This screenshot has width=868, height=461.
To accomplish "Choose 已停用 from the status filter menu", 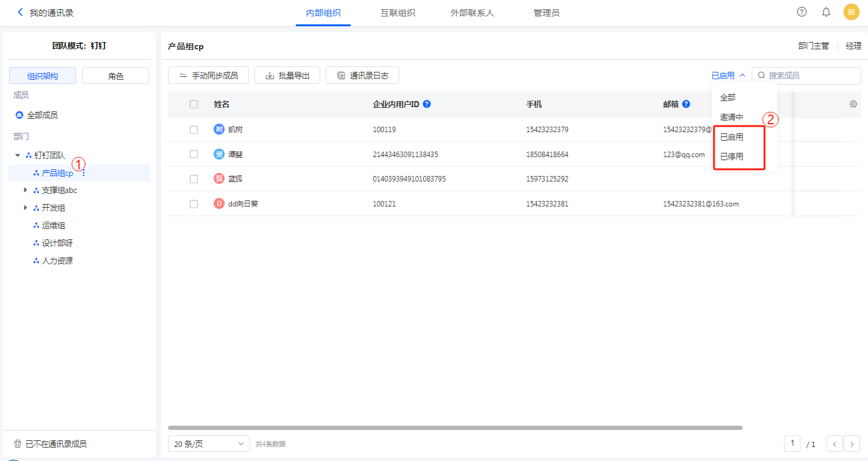I will [x=731, y=157].
